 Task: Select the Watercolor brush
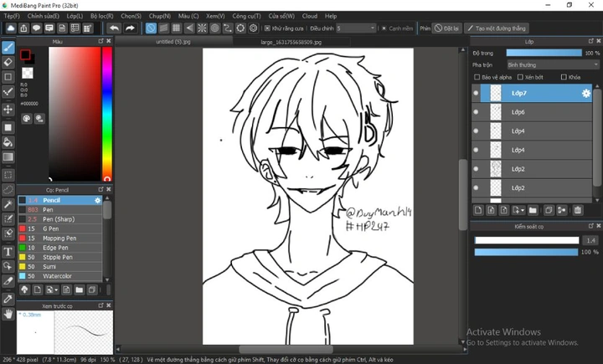(60, 276)
